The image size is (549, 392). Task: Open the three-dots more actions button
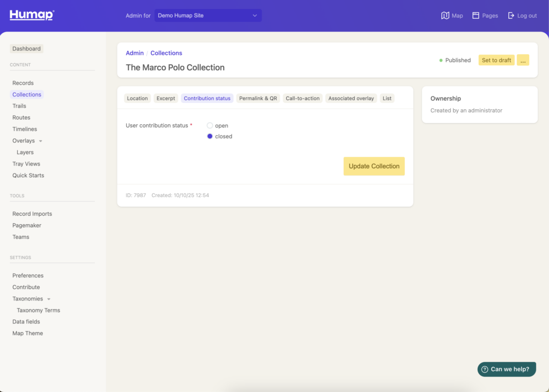[x=523, y=61]
